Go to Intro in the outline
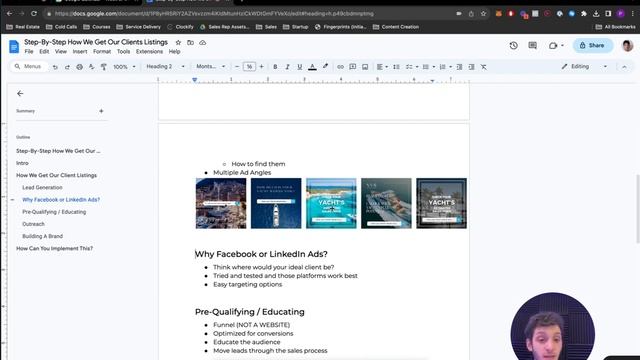Screen dimensions: 640x360 coord(22,163)
